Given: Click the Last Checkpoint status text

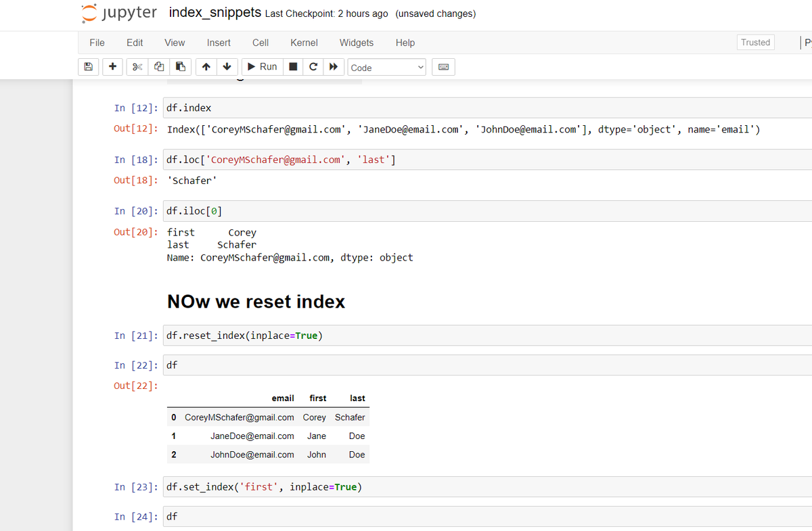Looking at the screenshot, I should coord(327,14).
